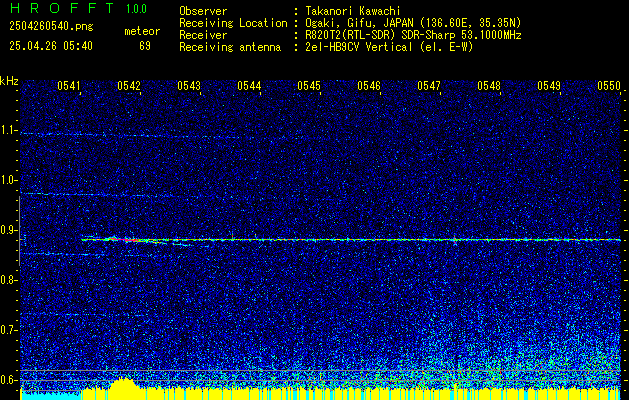Click the 0544 time marker
The width and height of the screenshot is (629, 400).
[249, 85]
